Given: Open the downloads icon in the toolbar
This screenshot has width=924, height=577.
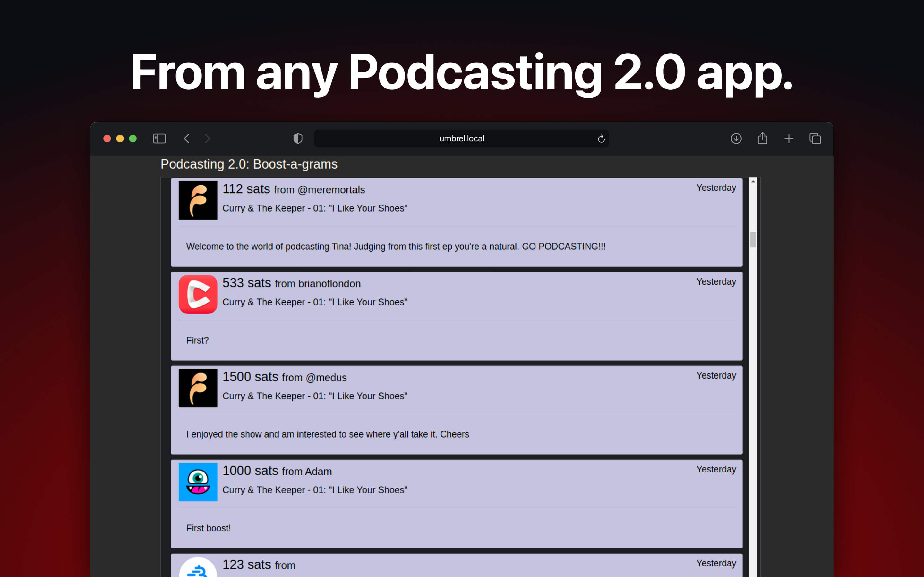Looking at the screenshot, I should coord(736,138).
